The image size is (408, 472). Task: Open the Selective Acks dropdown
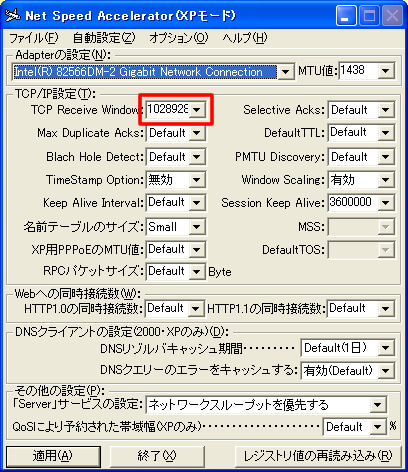pos(385,110)
